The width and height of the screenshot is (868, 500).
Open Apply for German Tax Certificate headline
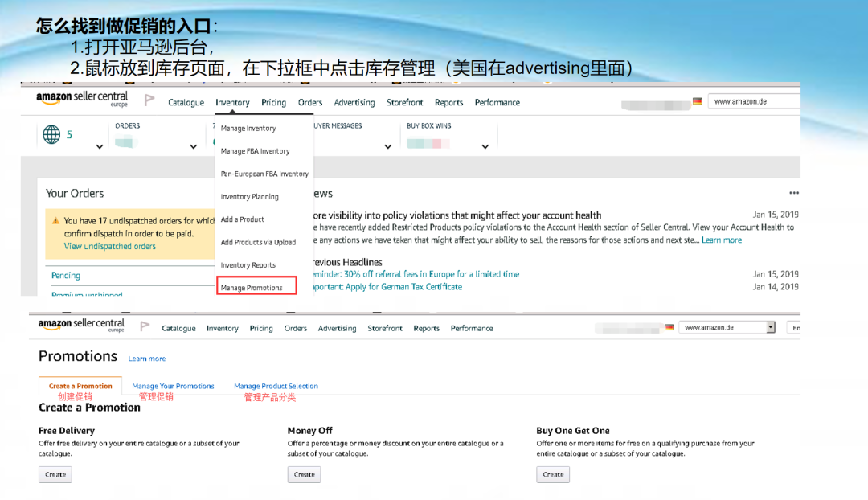387,287
